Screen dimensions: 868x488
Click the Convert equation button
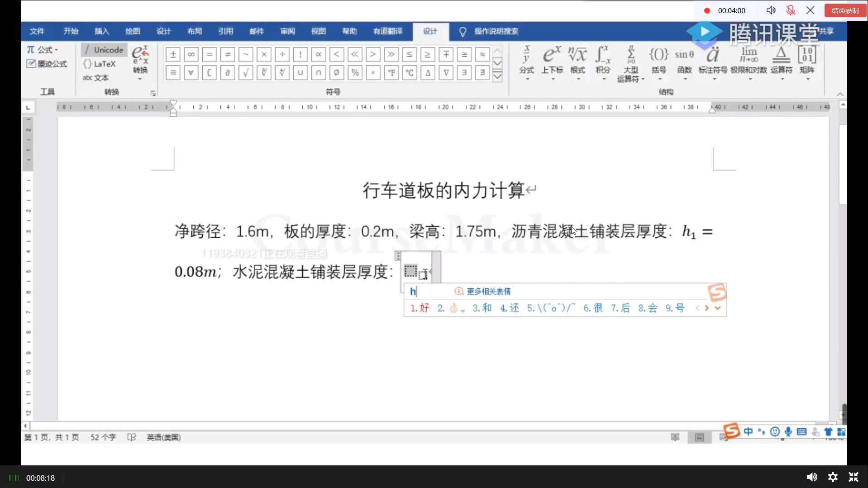pyautogui.click(x=140, y=62)
